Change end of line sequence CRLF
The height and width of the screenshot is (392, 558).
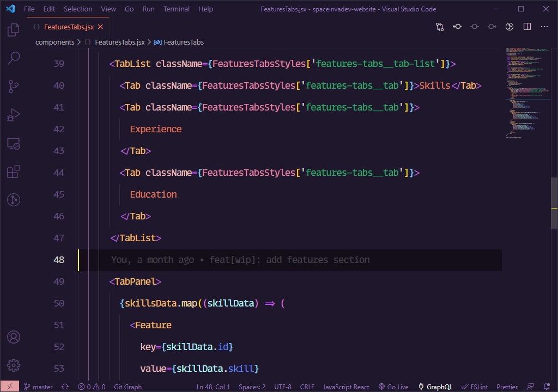[x=307, y=387]
